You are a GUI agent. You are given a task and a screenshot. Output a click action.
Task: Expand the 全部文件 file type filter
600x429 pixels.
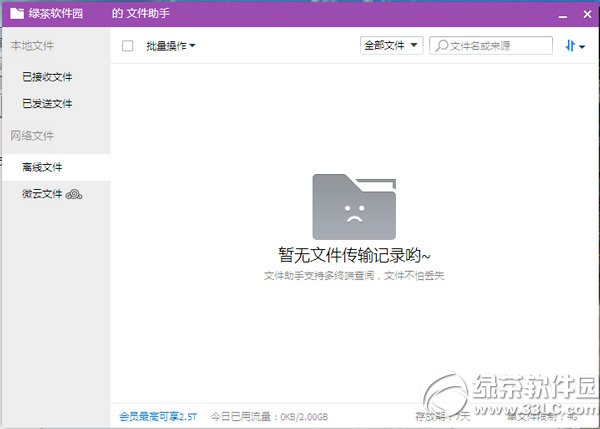391,46
